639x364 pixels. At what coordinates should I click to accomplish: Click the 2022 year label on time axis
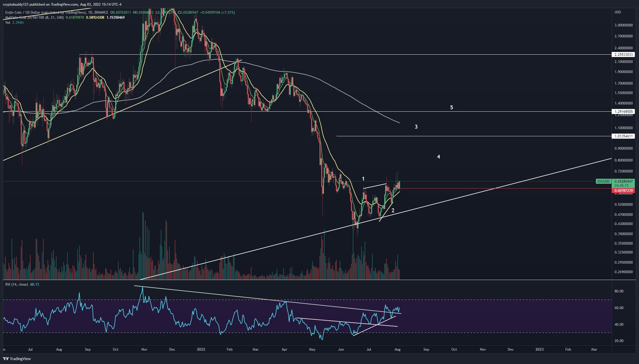click(x=201, y=349)
